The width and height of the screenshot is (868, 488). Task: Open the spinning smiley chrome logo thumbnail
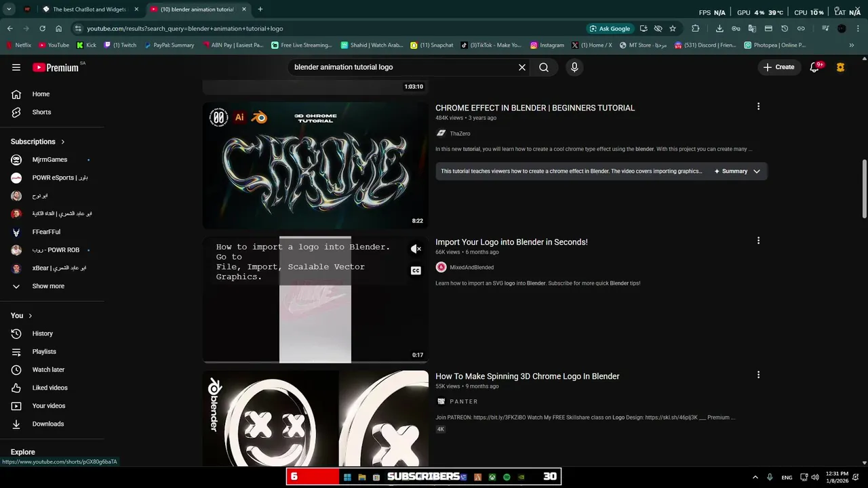pyautogui.click(x=315, y=418)
